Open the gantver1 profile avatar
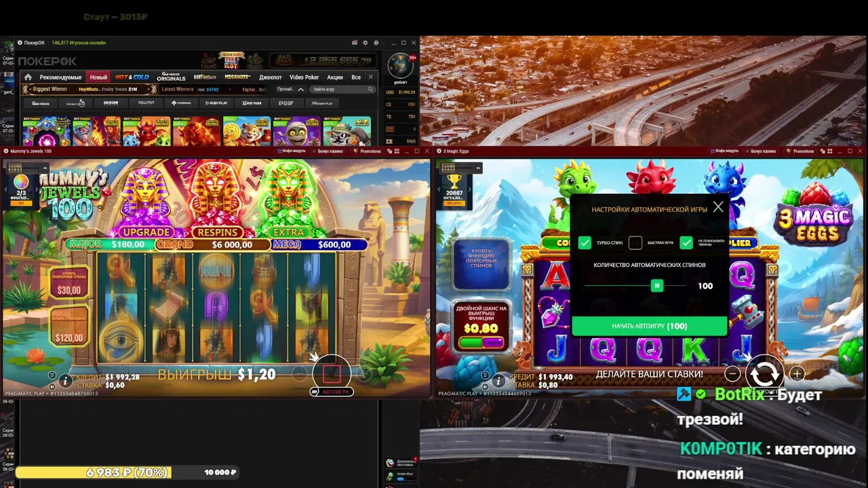This screenshot has width=868, height=488. click(400, 66)
